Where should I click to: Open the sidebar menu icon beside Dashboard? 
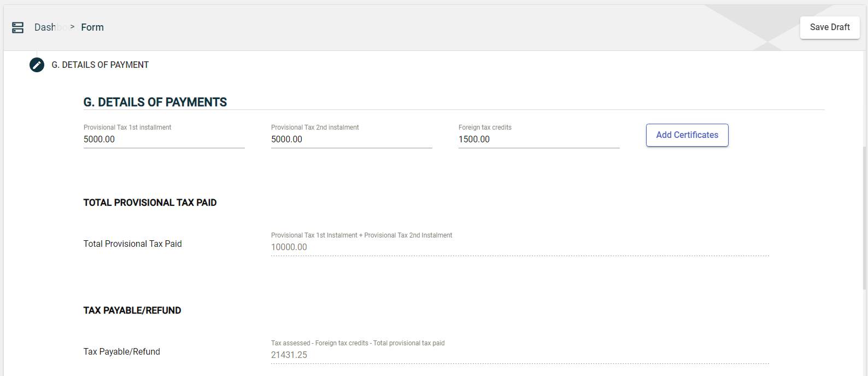point(18,27)
